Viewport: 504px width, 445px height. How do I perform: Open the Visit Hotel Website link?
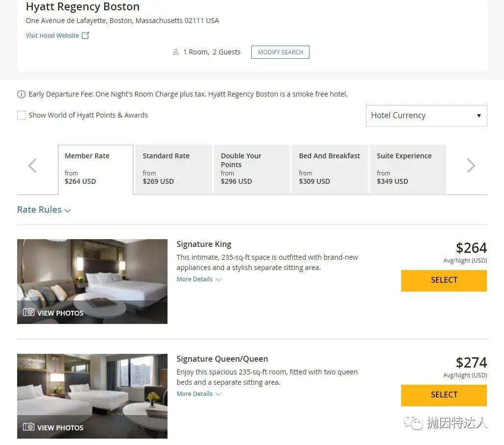(x=52, y=35)
